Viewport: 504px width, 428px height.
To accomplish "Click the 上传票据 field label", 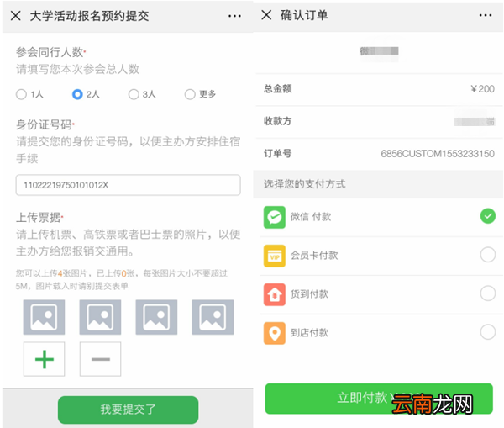I will (39, 218).
